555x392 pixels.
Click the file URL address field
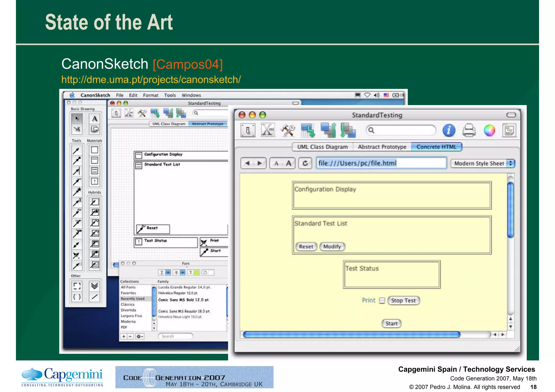click(381, 163)
